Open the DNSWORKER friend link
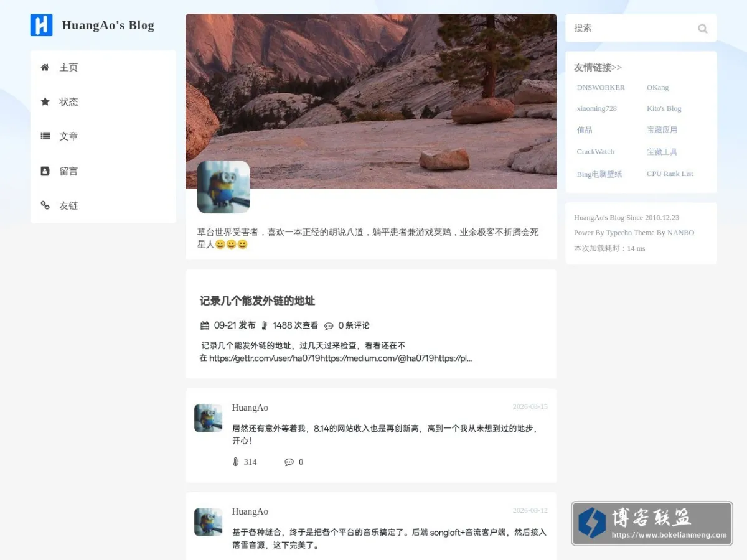The image size is (747, 560). (x=601, y=87)
